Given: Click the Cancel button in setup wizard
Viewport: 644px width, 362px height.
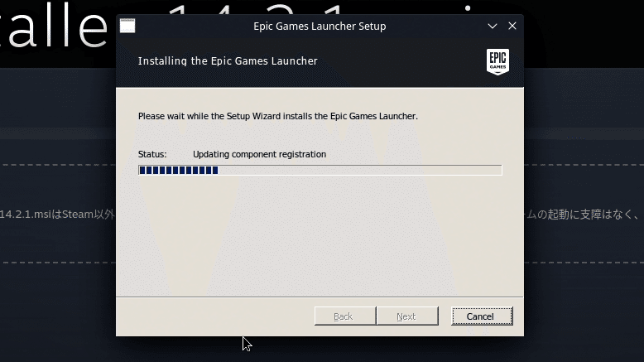Looking at the screenshot, I should (x=482, y=316).
